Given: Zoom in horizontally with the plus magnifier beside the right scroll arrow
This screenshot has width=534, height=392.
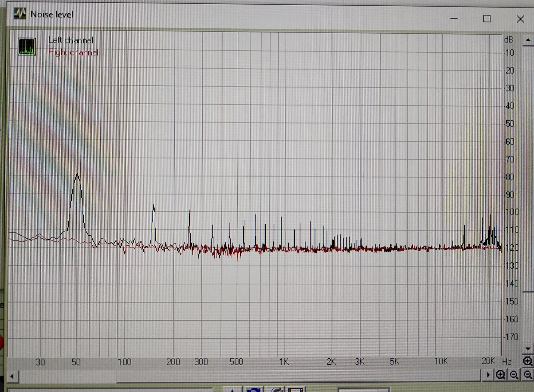Looking at the screenshot, I should click(501, 375).
